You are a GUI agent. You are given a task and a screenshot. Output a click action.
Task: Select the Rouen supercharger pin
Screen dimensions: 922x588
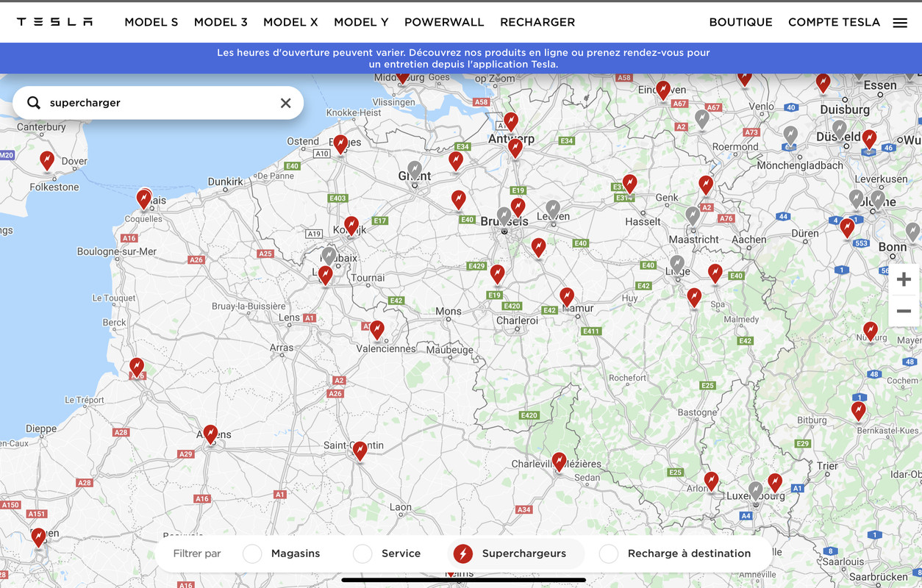click(38, 538)
